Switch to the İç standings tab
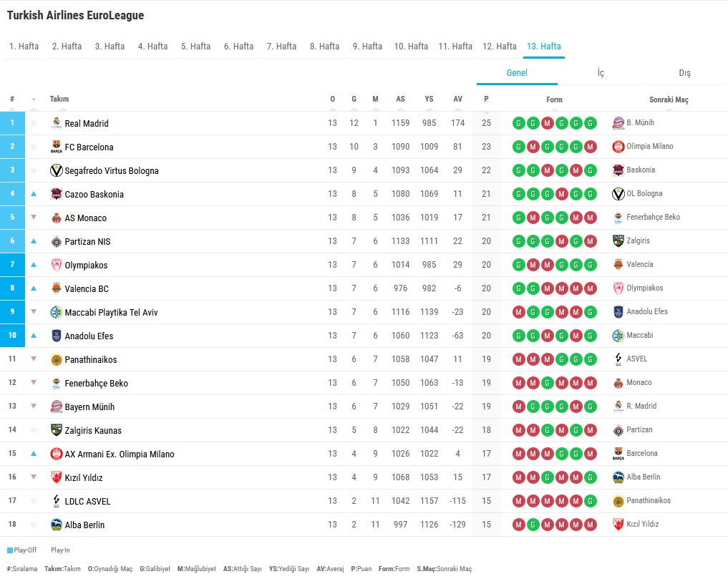 click(x=601, y=73)
